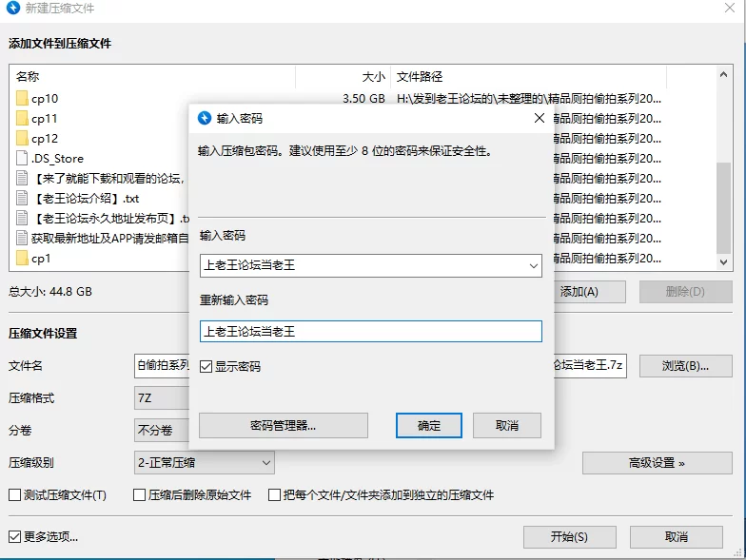The width and height of the screenshot is (746, 560).
Task: Click the 获取最新地址及APP file icon
Action: pyautogui.click(x=22, y=238)
